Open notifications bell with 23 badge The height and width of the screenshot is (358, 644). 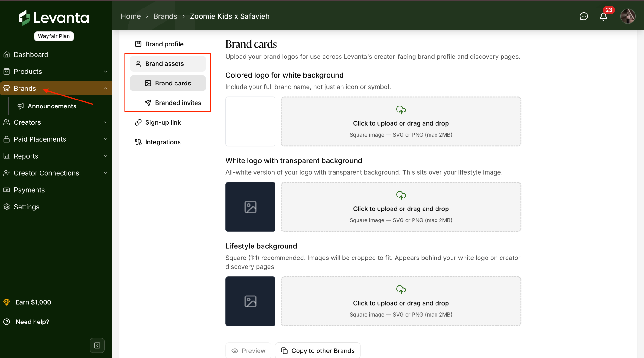603,16
